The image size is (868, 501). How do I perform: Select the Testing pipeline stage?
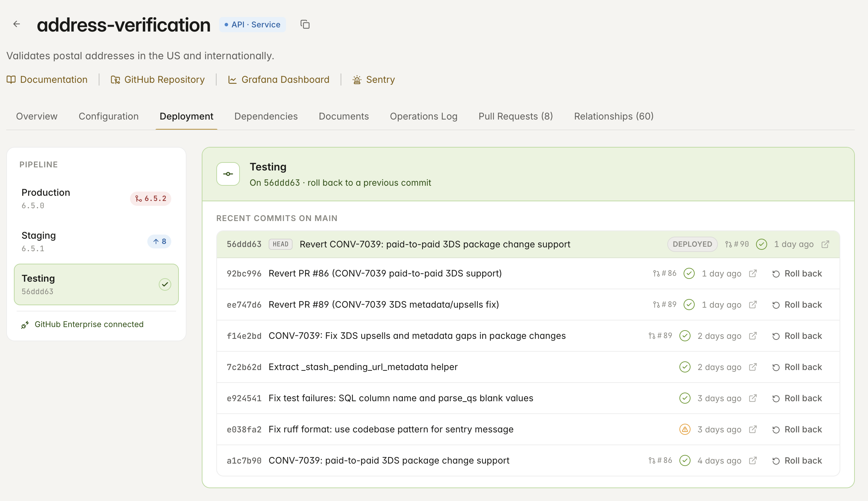(x=96, y=284)
